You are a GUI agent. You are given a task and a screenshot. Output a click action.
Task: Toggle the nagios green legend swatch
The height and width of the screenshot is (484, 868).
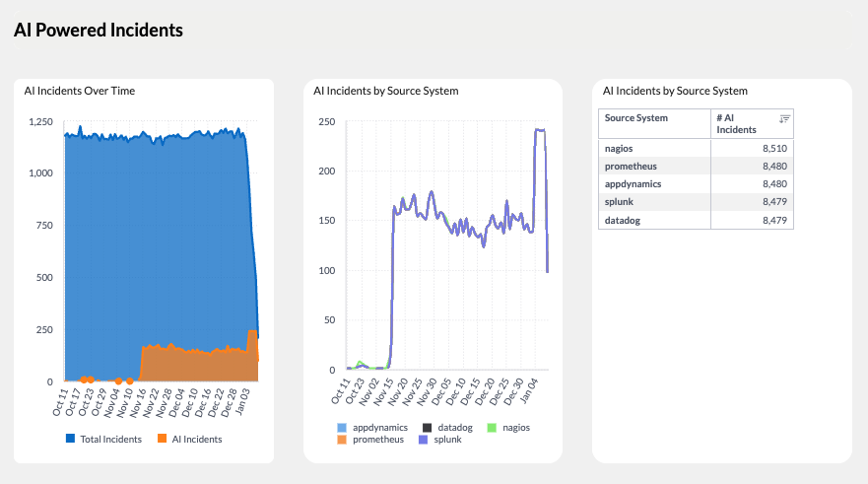pos(492,428)
